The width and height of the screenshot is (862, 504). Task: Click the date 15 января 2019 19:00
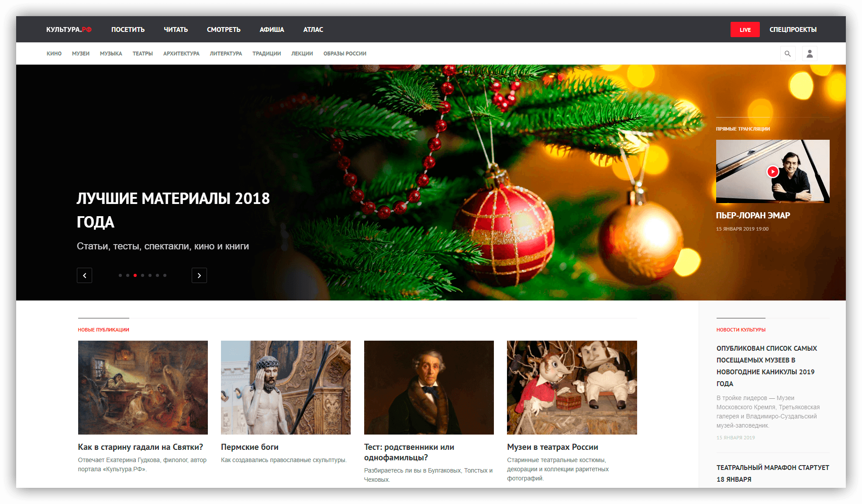[x=742, y=229]
